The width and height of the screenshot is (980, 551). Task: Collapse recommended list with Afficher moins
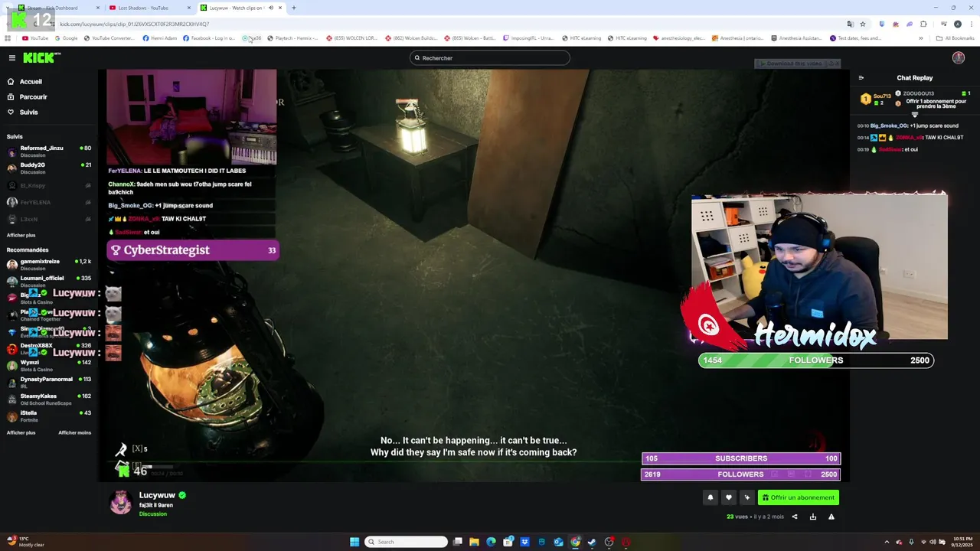[x=74, y=432]
